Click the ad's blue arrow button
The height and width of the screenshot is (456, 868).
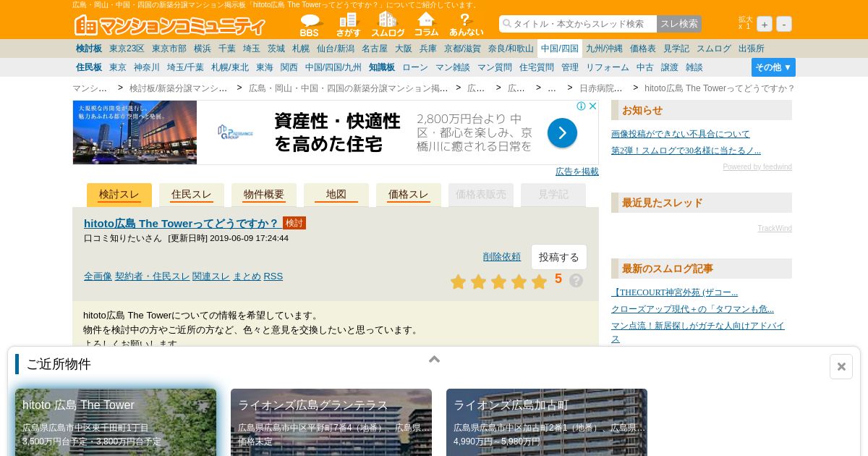(562, 133)
